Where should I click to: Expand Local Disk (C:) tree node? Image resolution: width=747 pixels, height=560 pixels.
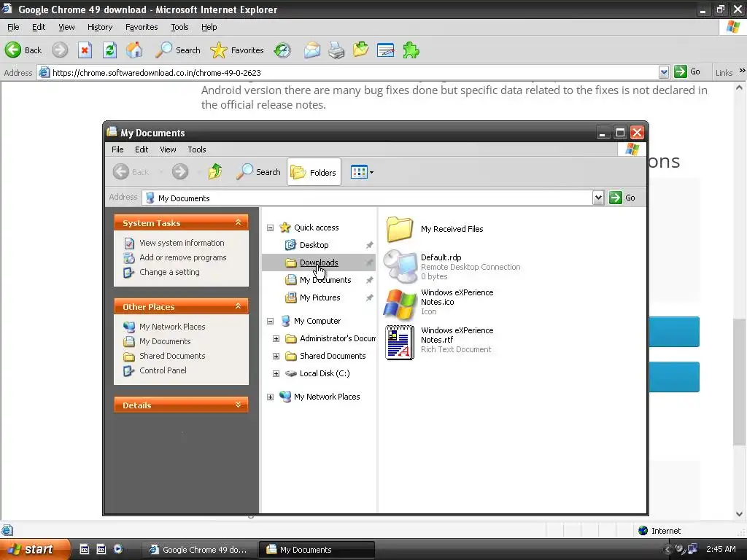276,374
